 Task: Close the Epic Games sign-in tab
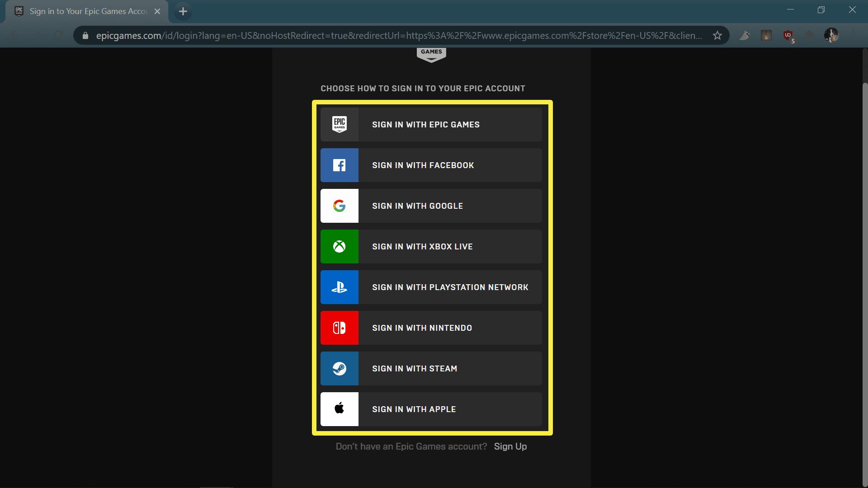(157, 11)
